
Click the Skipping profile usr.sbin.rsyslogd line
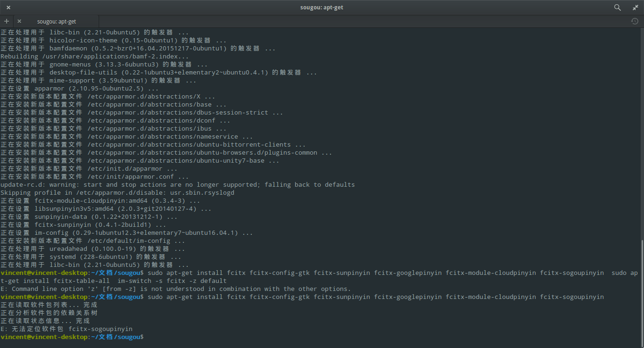click(x=117, y=193)
